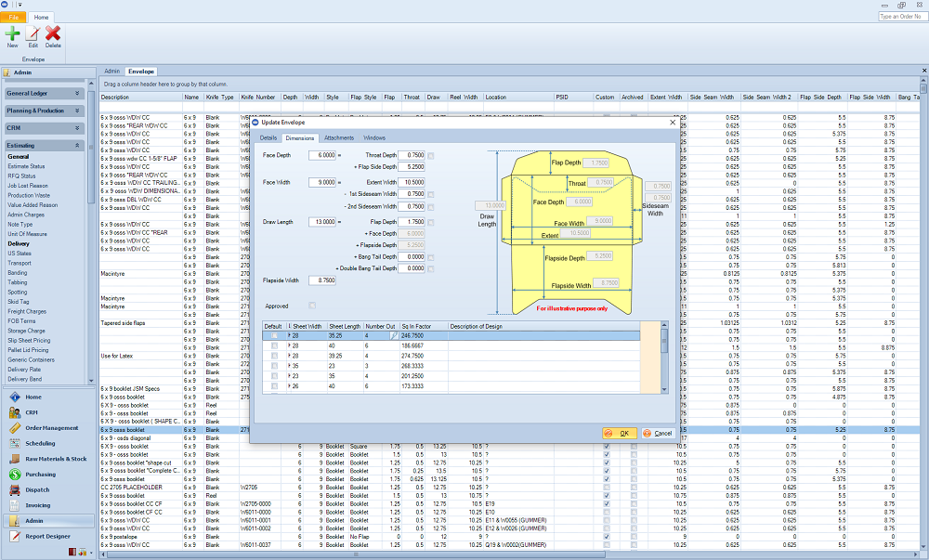Select the Dimensions tab
The width and height of the screenshot is (929, 560).
pyautogui.click(x=300, y=138)
